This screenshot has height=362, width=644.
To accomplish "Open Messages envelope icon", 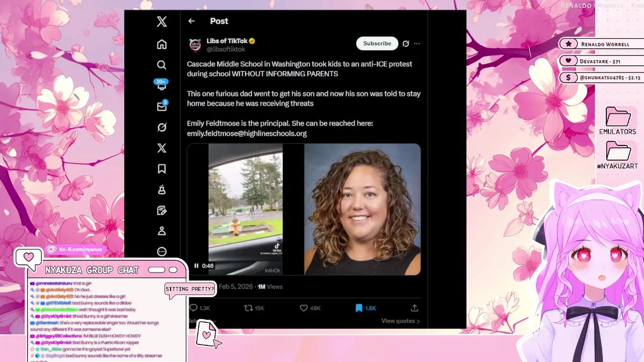I will point(162,106).
